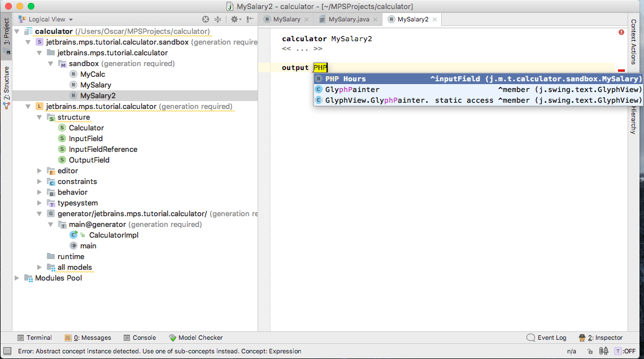This screenshot has width=644, height=359.
Task: Open the Terminal tool window
Action: point(35,338)
